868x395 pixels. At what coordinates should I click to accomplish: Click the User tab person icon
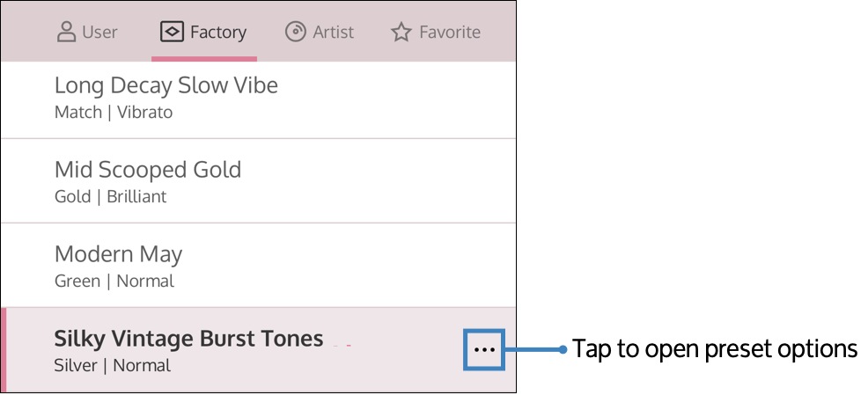[66, 33]
